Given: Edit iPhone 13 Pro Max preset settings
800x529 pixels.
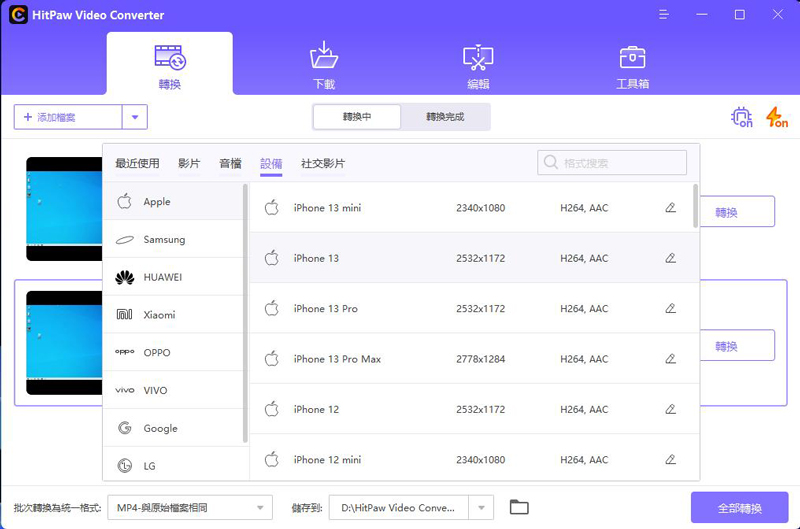Looking at the screenshot, I should (x=670, y=359).
